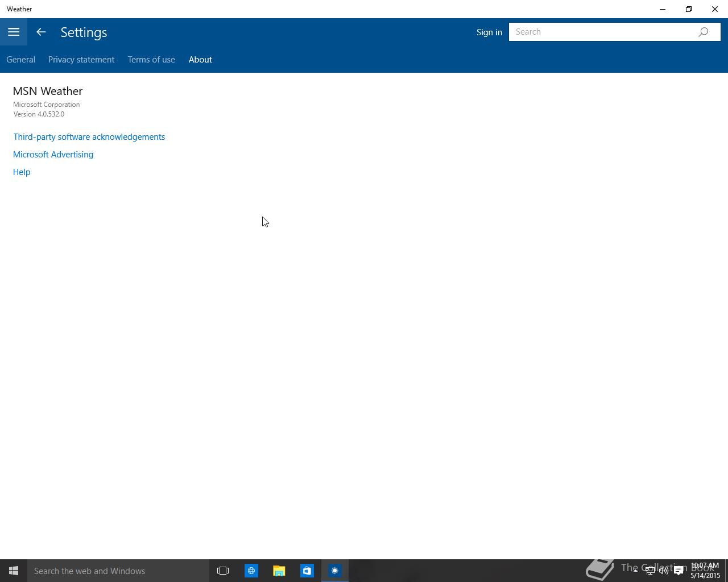Show hidden system tray icons
Viewport: 728px width, 582px height.
[635, 571]
